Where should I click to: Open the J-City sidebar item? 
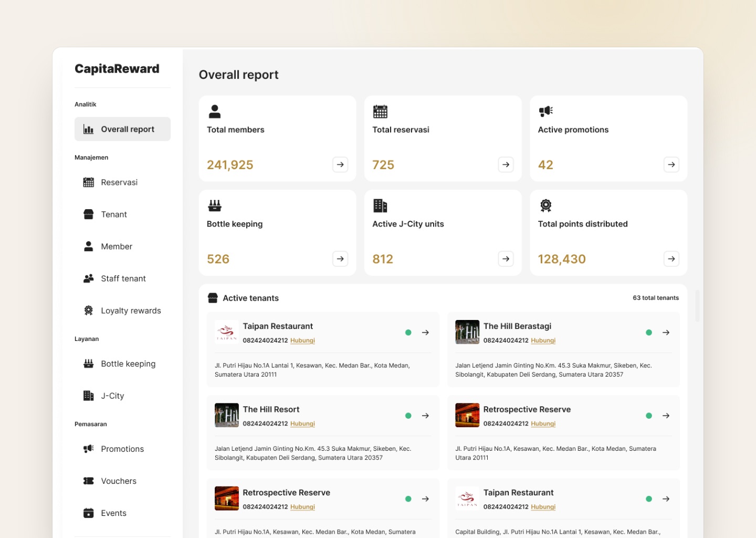coord(122,396)
